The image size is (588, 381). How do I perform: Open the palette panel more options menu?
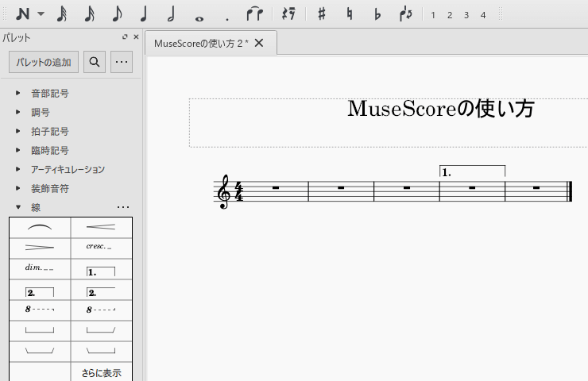122,62
